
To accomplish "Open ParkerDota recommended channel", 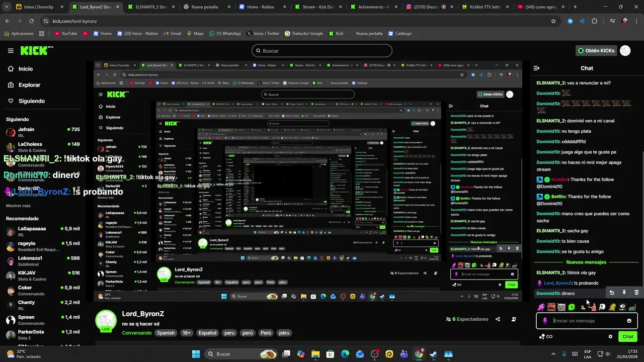I will [43, 335].
